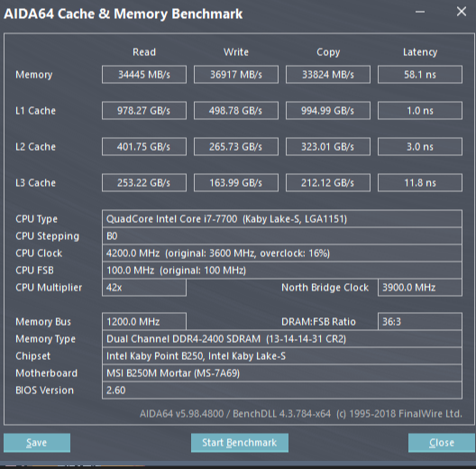The height and width of the screenshot is (469, 476).
Task: Click the L3 Cache row label
Action: click(35, 183)
